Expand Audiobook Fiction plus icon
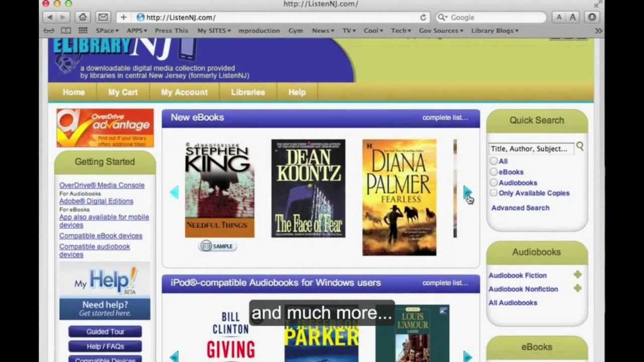 click(x=578, y=275)
